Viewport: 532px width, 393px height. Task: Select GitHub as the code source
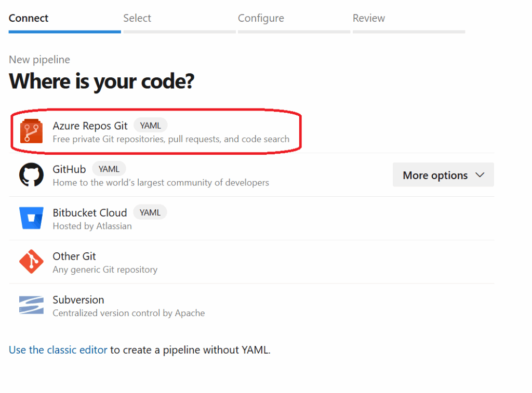coord(69,169)
